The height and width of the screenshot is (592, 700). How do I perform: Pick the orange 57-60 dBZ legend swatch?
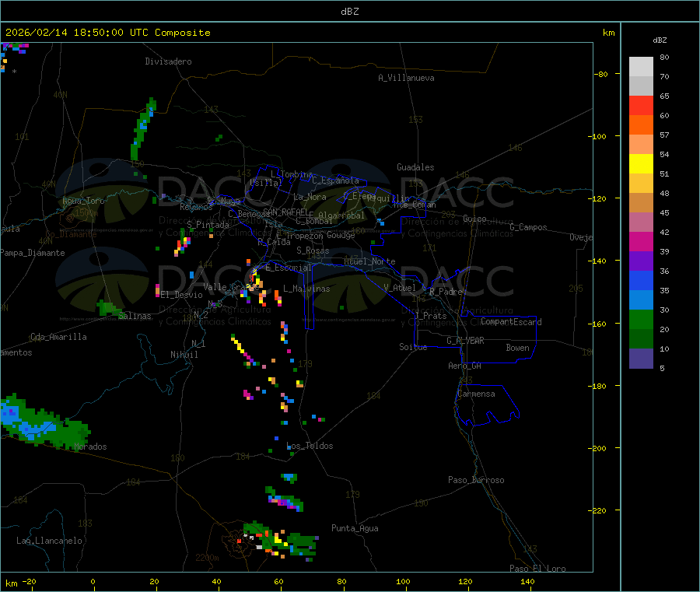[x=641, y=125]
